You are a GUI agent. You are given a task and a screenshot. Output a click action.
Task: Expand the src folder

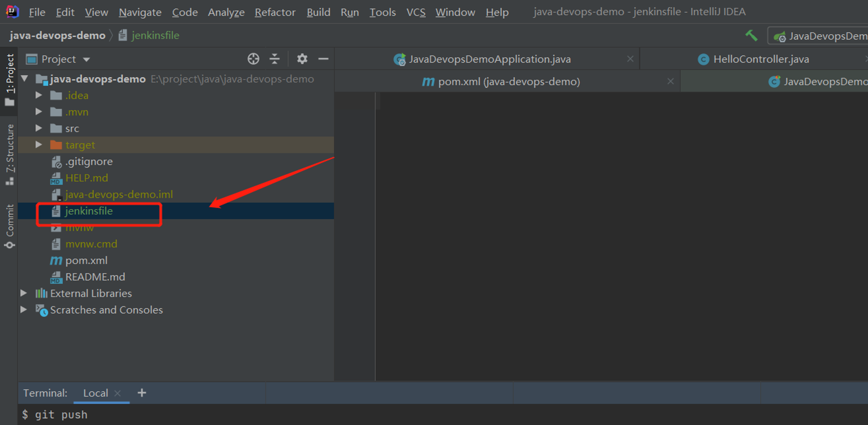39,128
